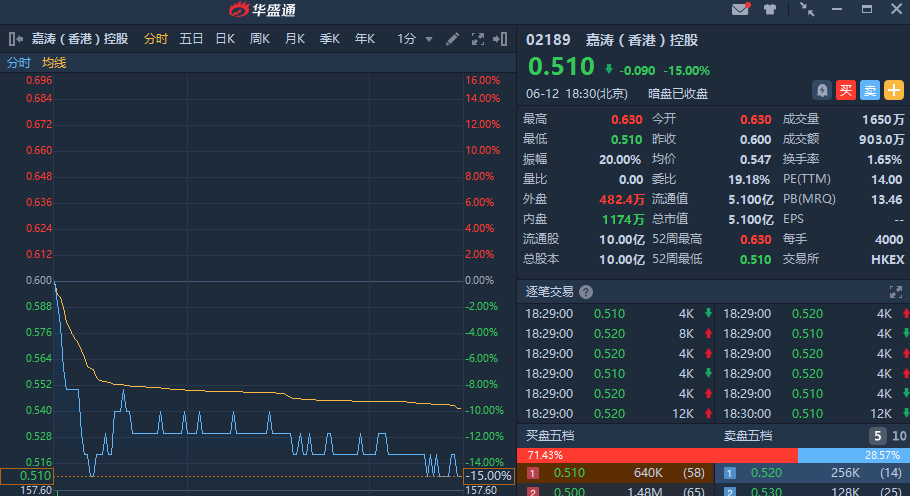The image size is (910, 496).
Task: Click 成交额 value 903.0万
Action: [x=881, y=139]
